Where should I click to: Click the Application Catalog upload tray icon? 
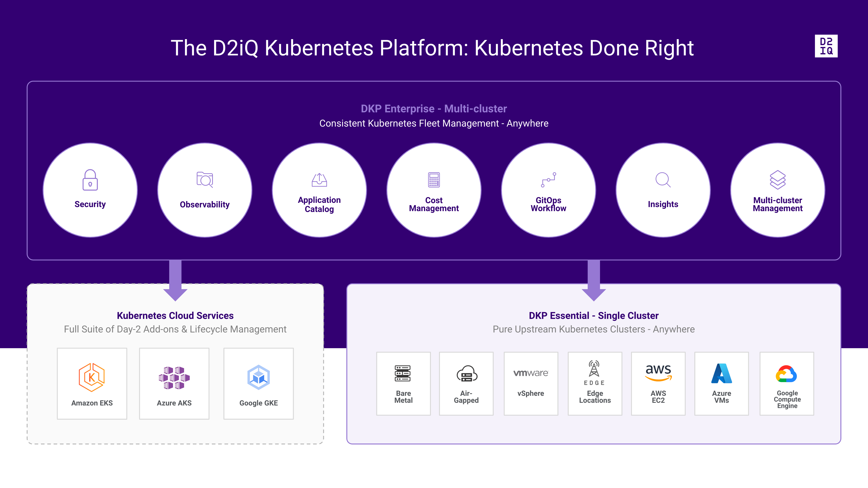319,180
